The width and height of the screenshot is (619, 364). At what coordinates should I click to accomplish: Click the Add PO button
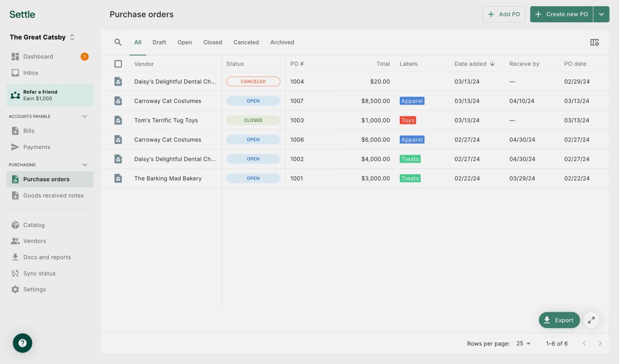pos(503,15)
